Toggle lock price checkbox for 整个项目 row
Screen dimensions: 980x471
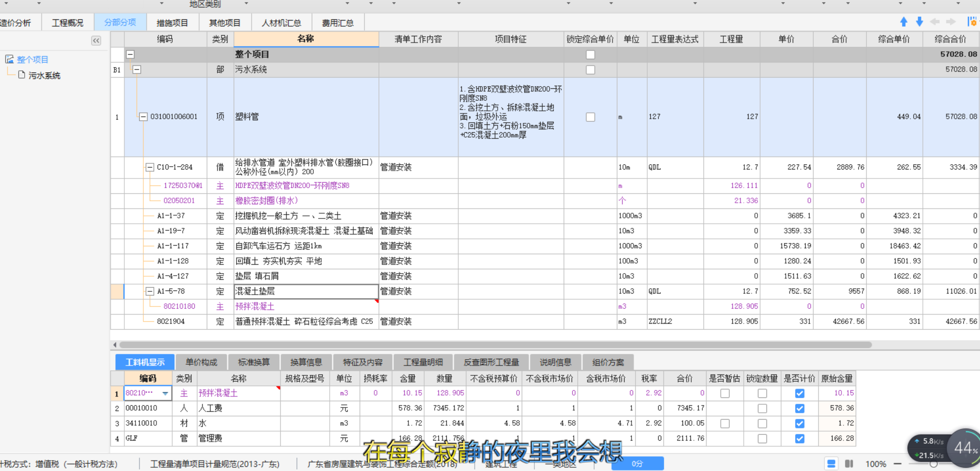pyautogui.click(x=591, y=55)
